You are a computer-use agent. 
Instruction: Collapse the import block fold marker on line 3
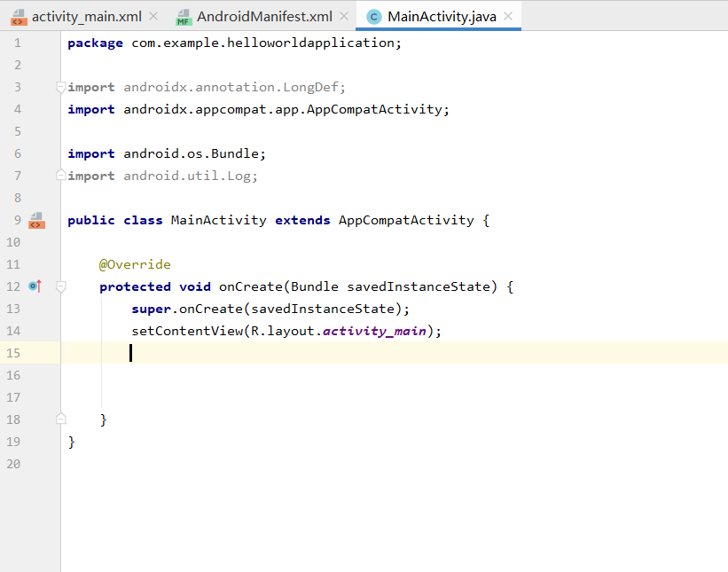click(60, 87)
